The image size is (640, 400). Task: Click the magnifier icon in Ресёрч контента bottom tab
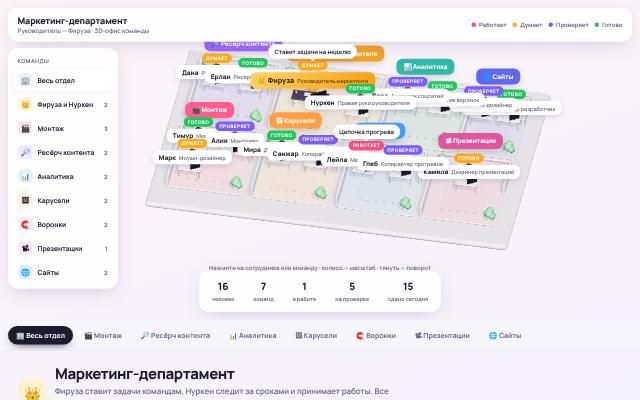[x=145, y=336]
